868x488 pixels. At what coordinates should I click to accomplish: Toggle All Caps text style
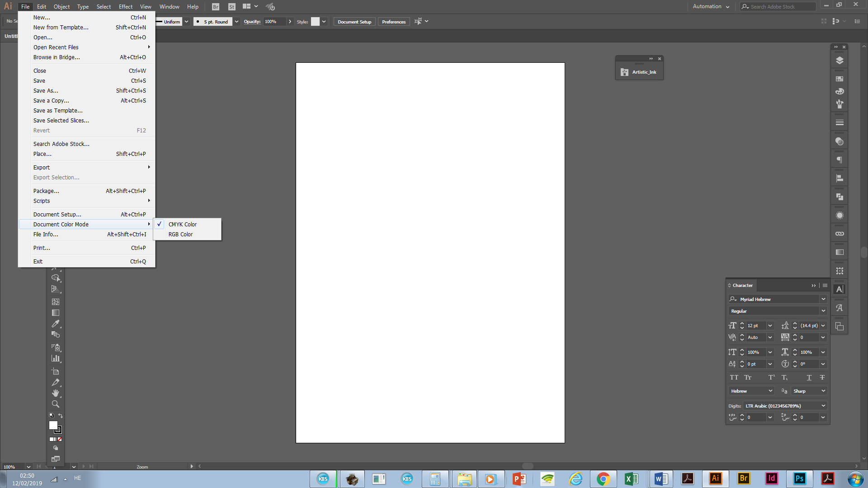pyautogui.click(x=734, y=378)
